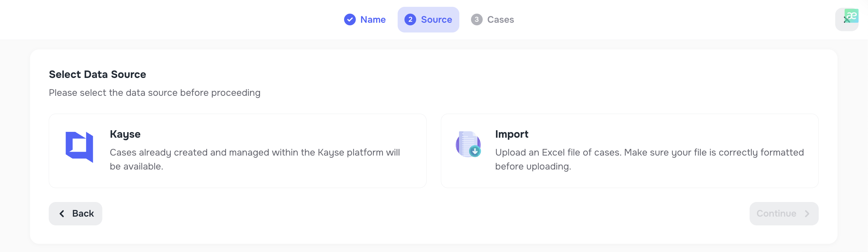Click the step 2 number badge
The width and height of the screenshot is (868, 252).
pos(410,19)
